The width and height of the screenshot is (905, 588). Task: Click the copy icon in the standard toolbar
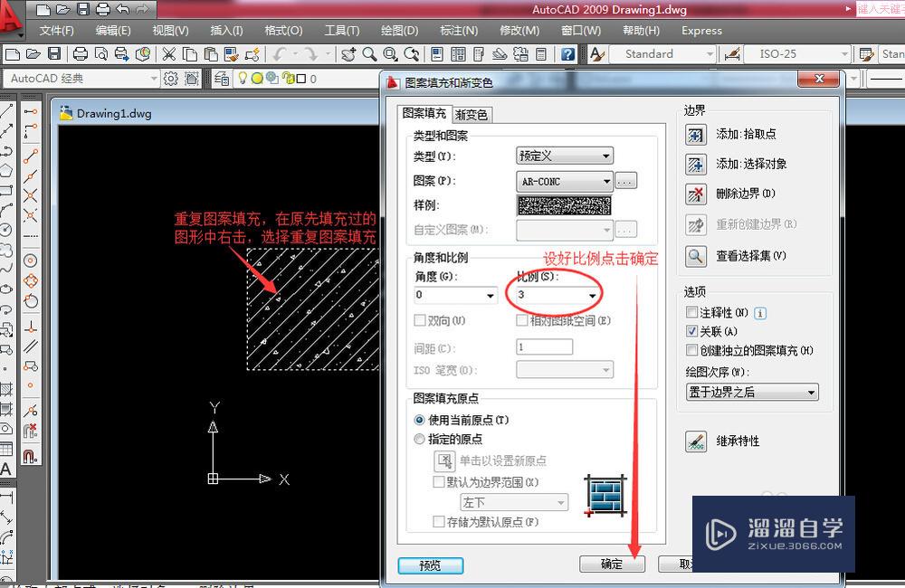(189, 54)
